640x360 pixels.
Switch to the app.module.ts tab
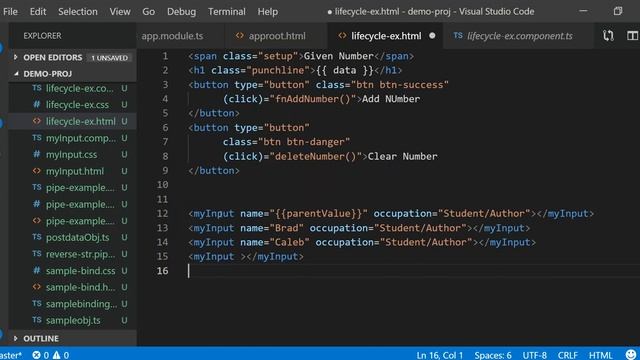click(x=172, y=36)
